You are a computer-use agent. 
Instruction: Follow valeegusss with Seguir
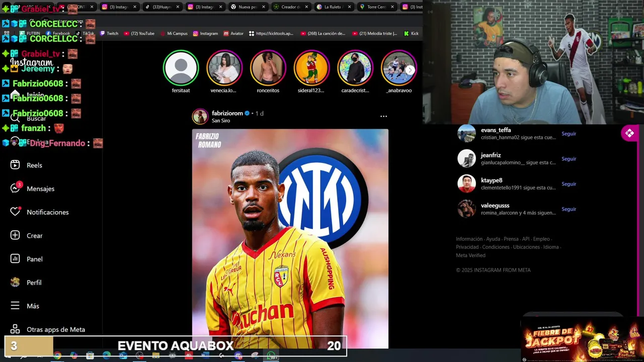[x=569, y=209]
